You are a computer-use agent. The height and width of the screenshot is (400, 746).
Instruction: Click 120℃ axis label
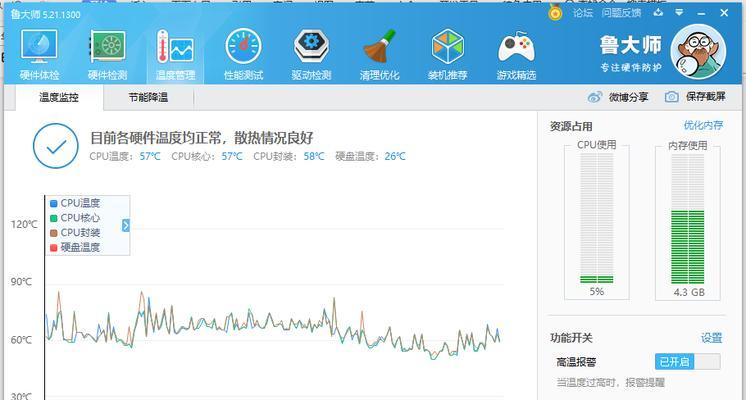[24, 224]
